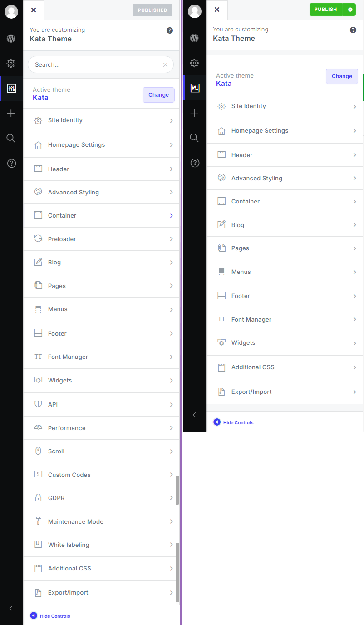Screen dimensions: 364x625
Task: Open the Performance menu item
Action: click(x=67, y=428)
